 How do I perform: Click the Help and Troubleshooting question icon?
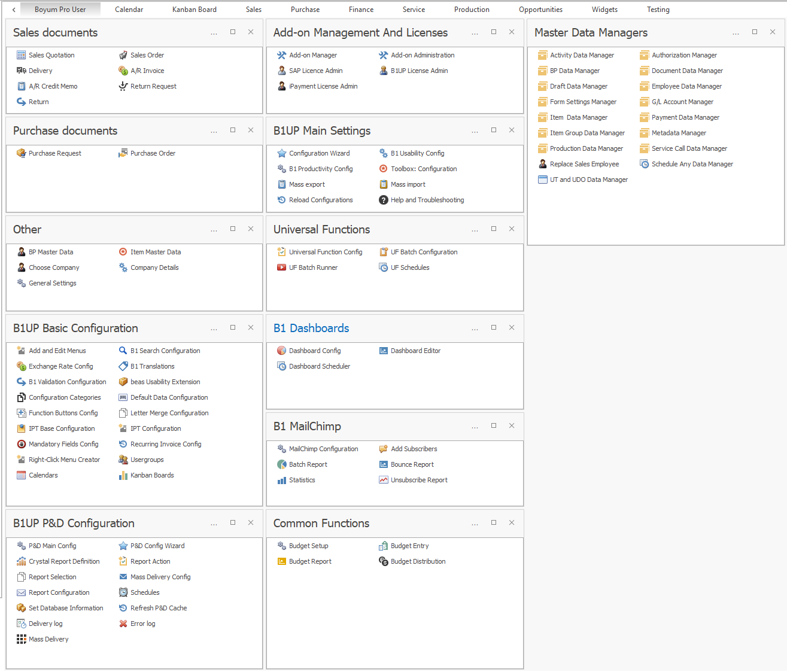pyautogui.click(x=384, y=200)
